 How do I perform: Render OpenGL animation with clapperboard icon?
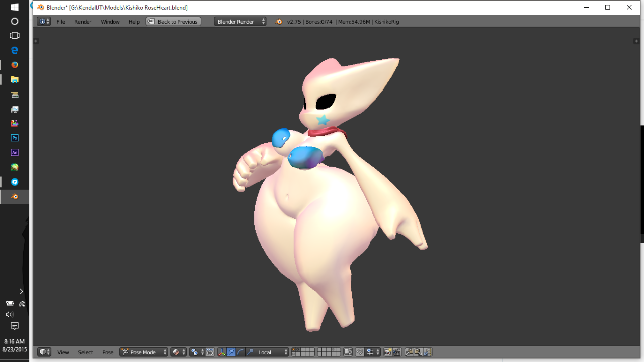[x=397, y=352]
